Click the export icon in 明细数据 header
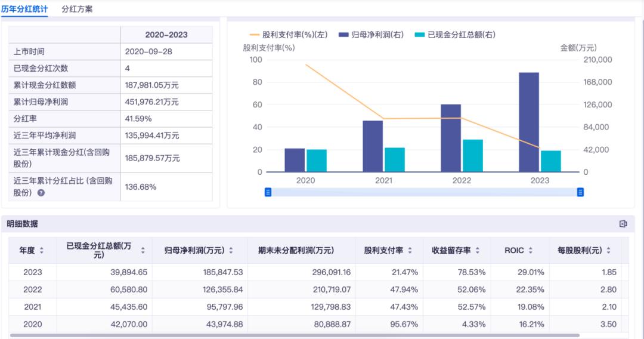Image resolution: width=644 pixels, height=339 pixels. tap(623, 224)
